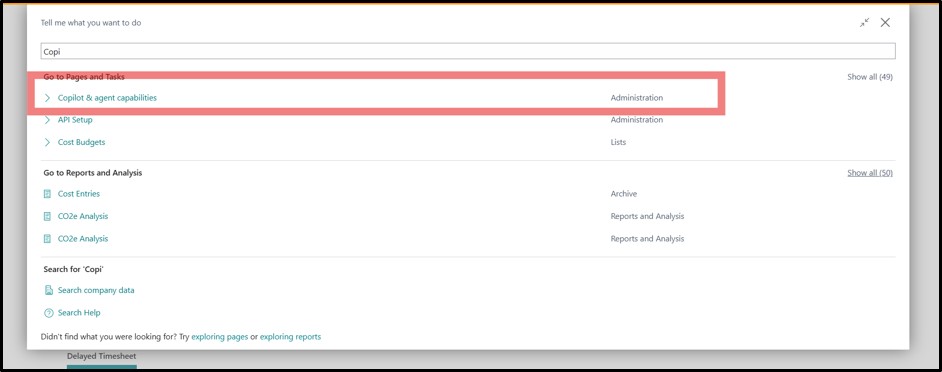The width and height of the screenshot is (942, 372).
Task: Open Cost Budgets list
Action: (81, 142)
